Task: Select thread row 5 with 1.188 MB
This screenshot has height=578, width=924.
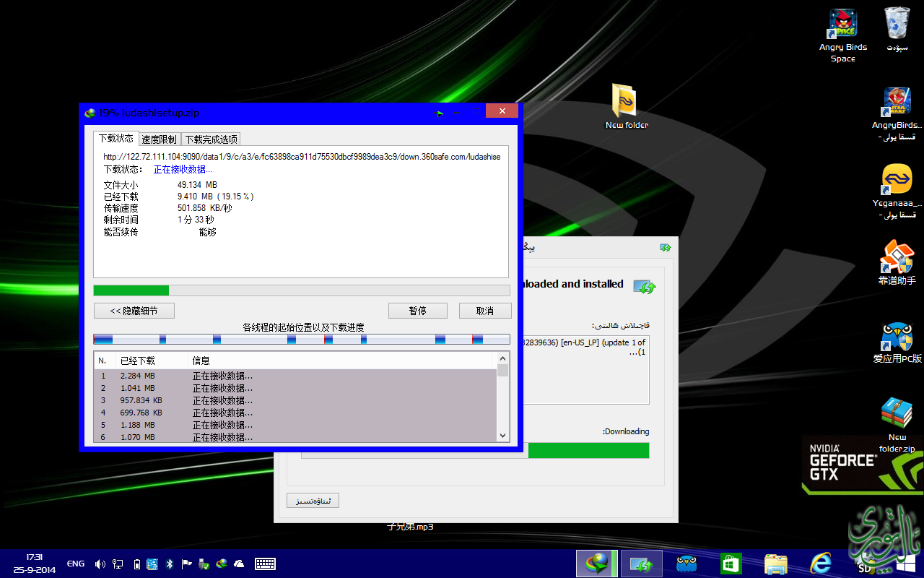Action: [x=296, y=425]
